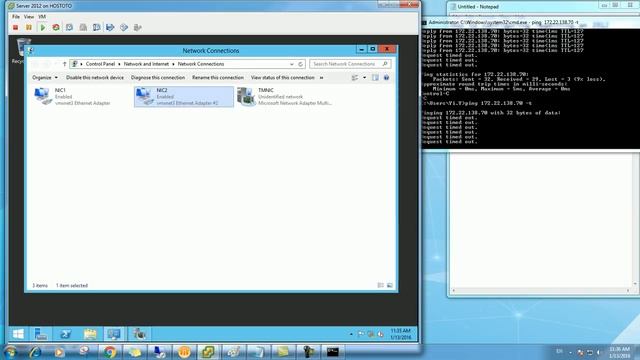Click the Change your view icon
Screen dimensions: 640x360
(355, 78)
